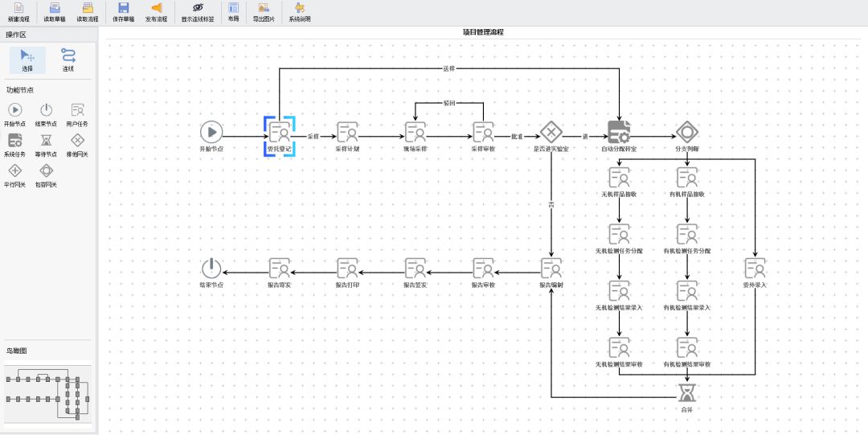The height and width of the screenshot is (435, 868).
Task: Click the 新建流程 toolbar icon
Action: coord(18,10)
